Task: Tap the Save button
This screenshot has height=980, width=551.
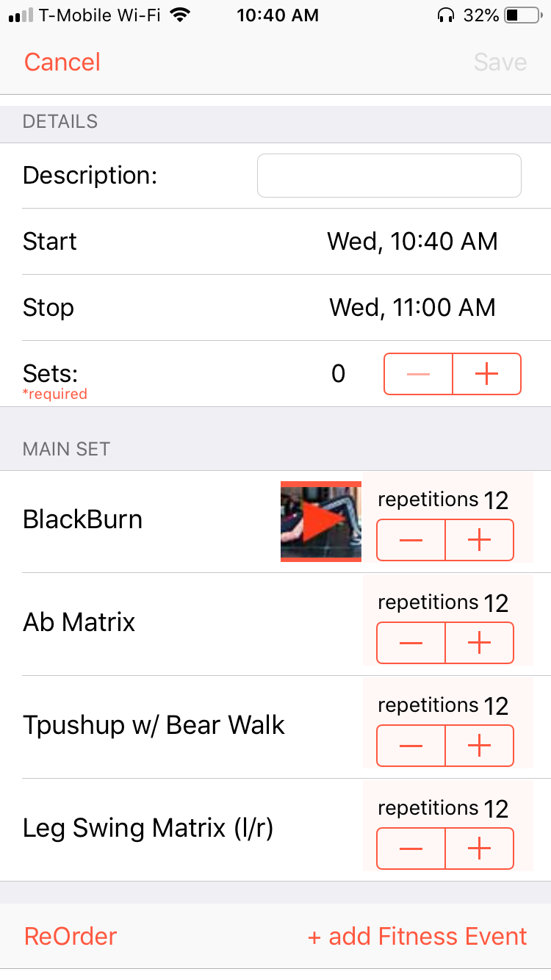Action: [x=500, y=62]
